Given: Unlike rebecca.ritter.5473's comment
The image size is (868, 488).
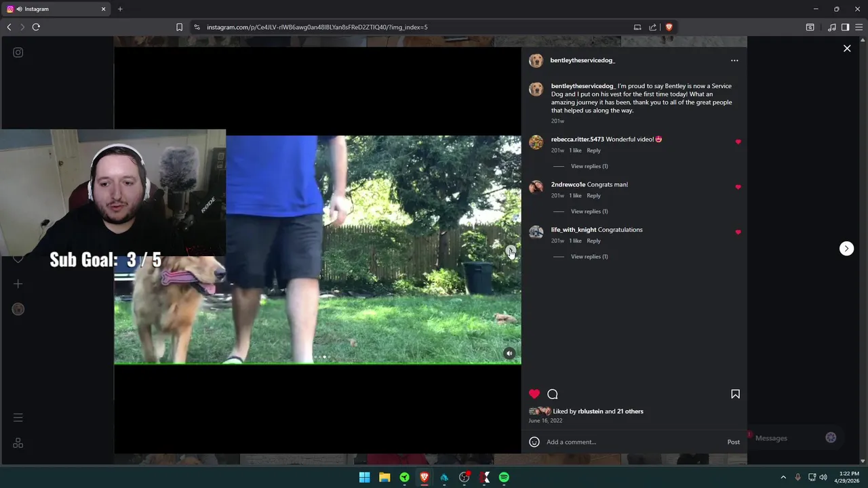Looking at the screenshot, I should [738, 142].
